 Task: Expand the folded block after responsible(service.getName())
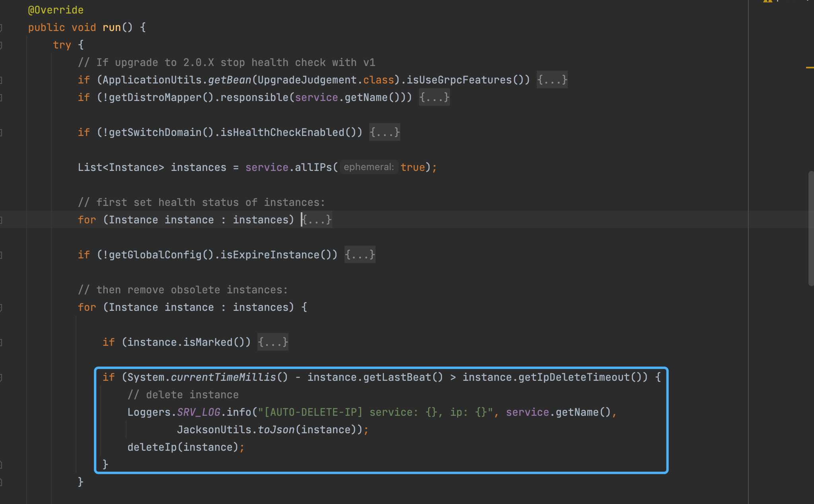coord(434,97)
